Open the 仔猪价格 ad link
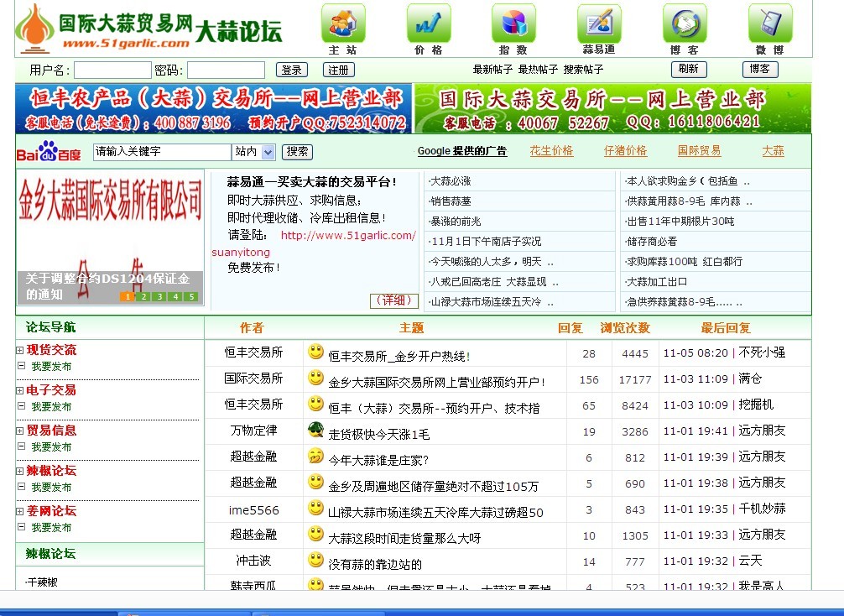Viewport: 844px width, 616px height. pos(626,151)
